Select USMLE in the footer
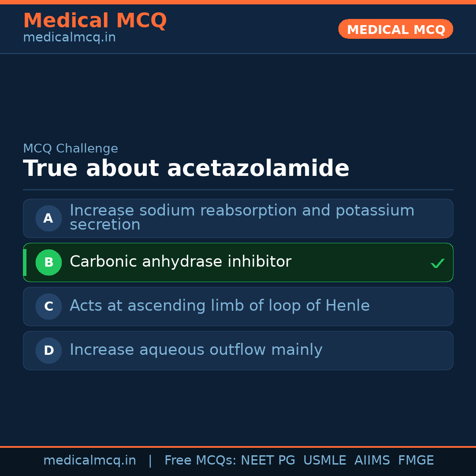Screen dimensions: 476x476 (x=324, y=461)
